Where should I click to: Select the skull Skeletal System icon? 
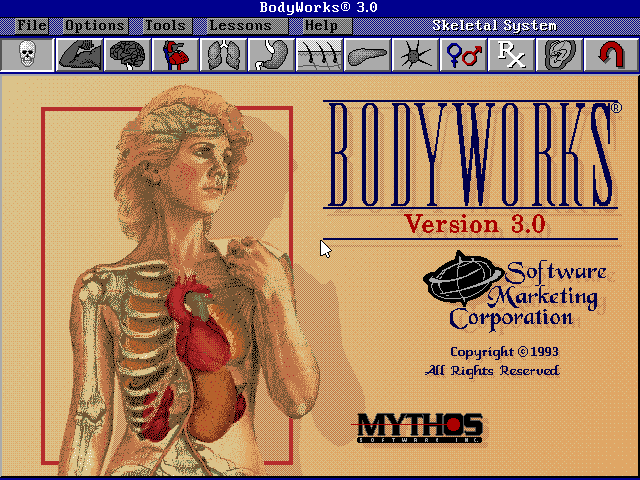27,55
